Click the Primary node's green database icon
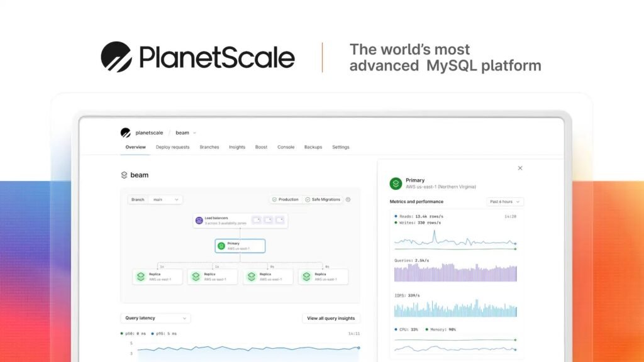Image resolution: width=644 pixels, height=362 pixels. tap(222, 246)
